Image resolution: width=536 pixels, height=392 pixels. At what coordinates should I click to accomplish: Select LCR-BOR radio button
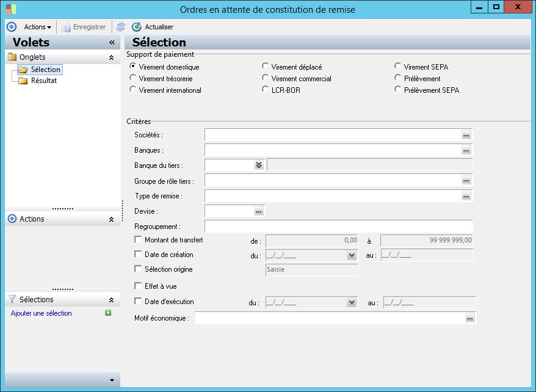tap(265, 89)
